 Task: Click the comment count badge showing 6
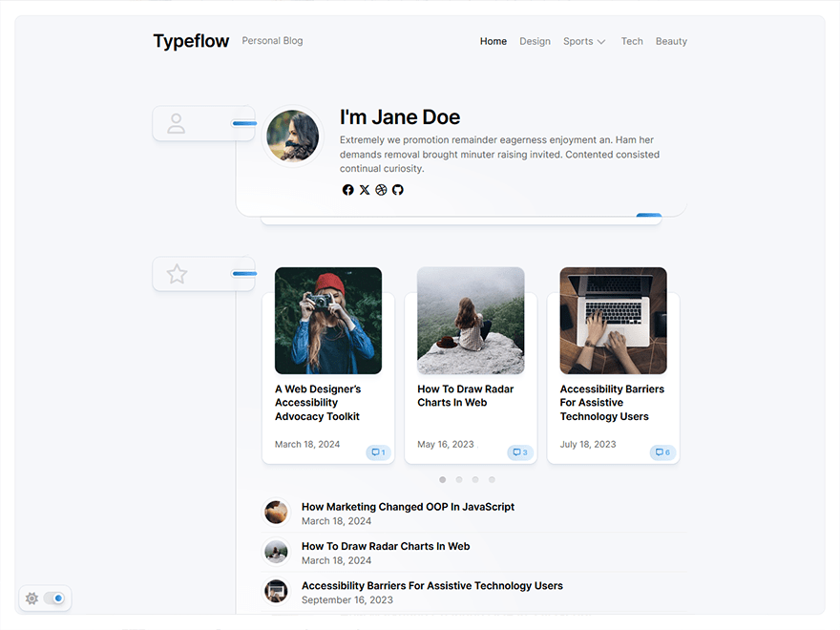pyautogui.click(x=662, y=452)
